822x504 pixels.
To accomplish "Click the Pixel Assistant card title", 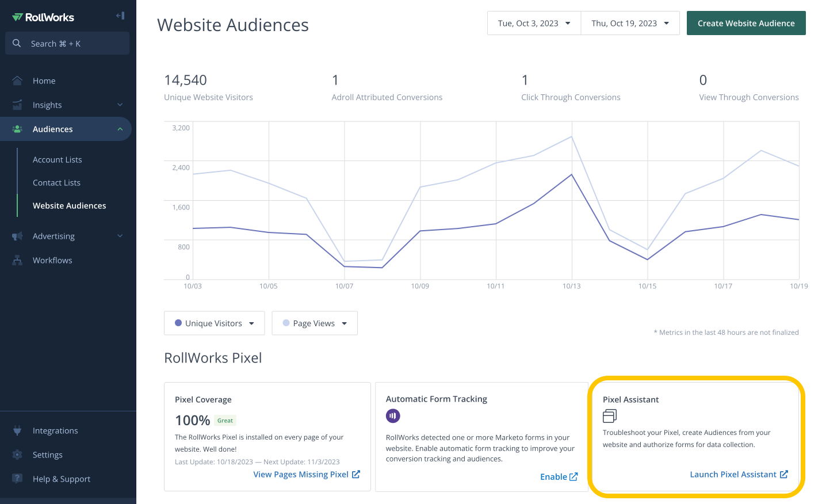I will tap(631, 399).
